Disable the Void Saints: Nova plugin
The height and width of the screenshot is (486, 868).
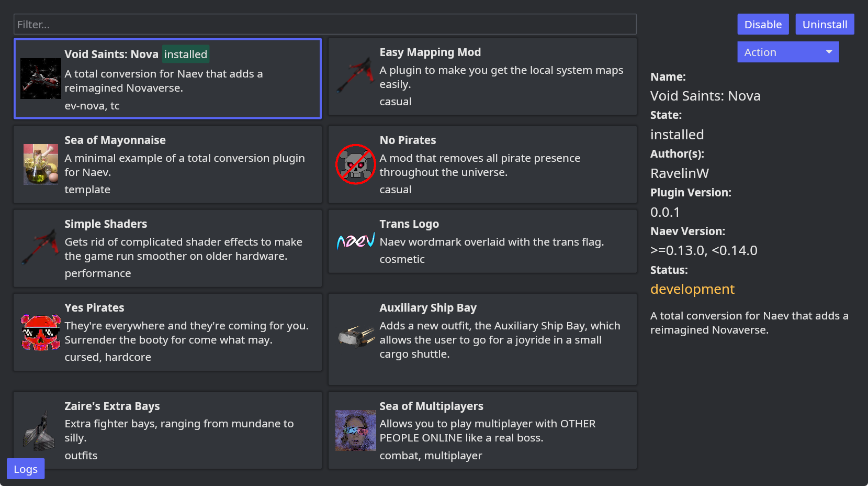tap(762, 24)
